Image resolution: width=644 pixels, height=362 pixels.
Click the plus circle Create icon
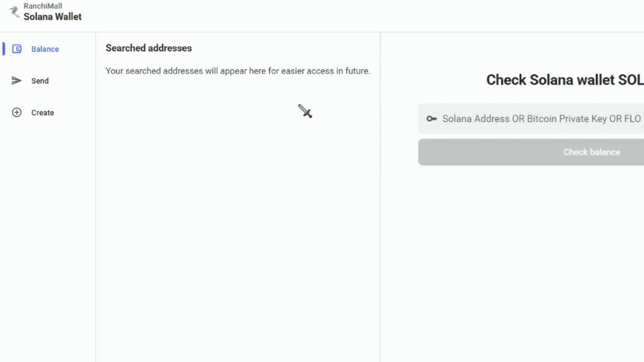click(17, 113)
